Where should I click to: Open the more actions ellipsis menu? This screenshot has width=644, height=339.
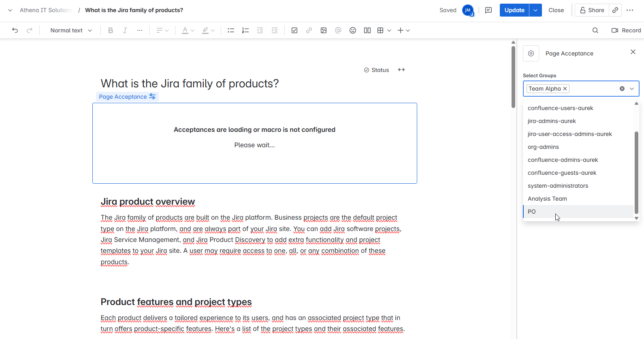click(630, 10)
